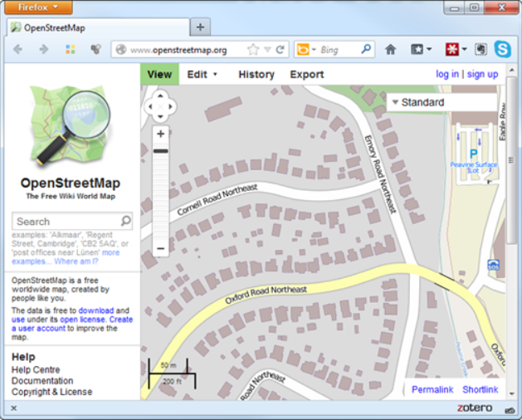The image size is (522, 420).
Task: Click the zoom slider handle
Action: (x=160, y=151)
